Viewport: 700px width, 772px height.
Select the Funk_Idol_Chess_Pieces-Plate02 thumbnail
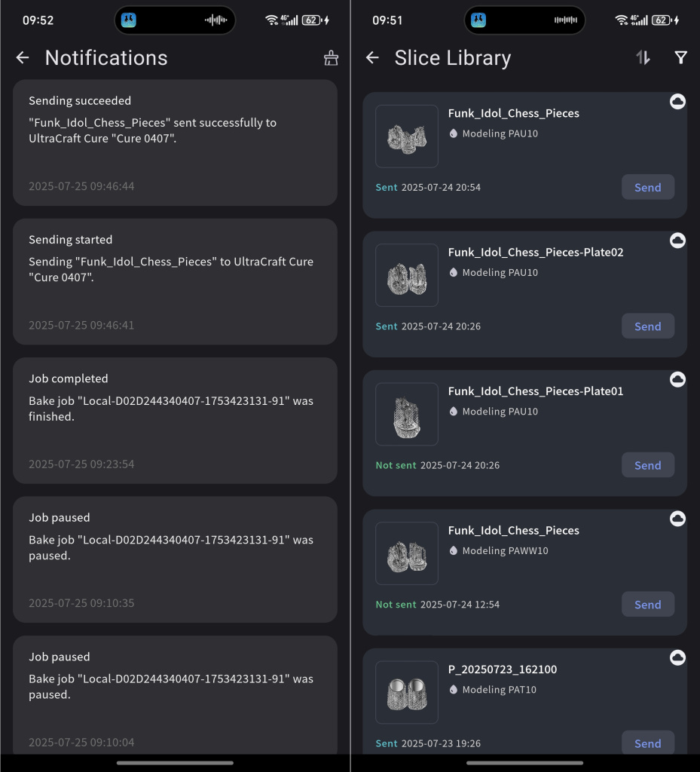click(407, 275)
